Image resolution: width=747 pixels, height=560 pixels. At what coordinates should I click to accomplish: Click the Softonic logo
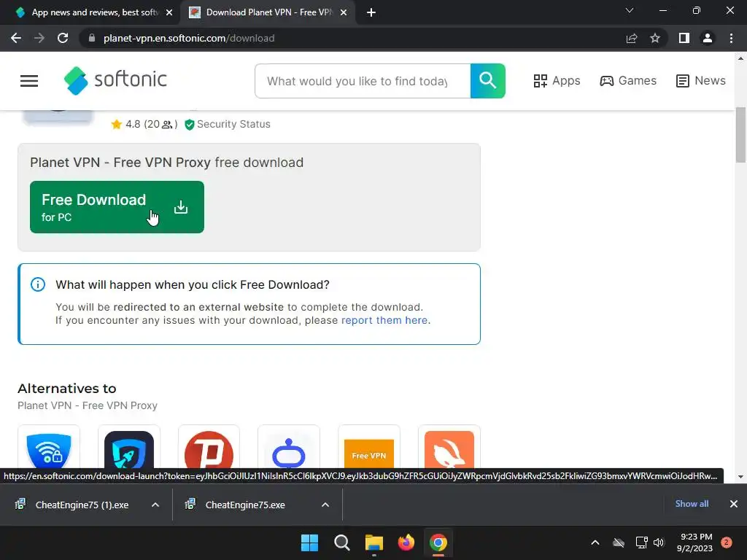coord(115,80)
